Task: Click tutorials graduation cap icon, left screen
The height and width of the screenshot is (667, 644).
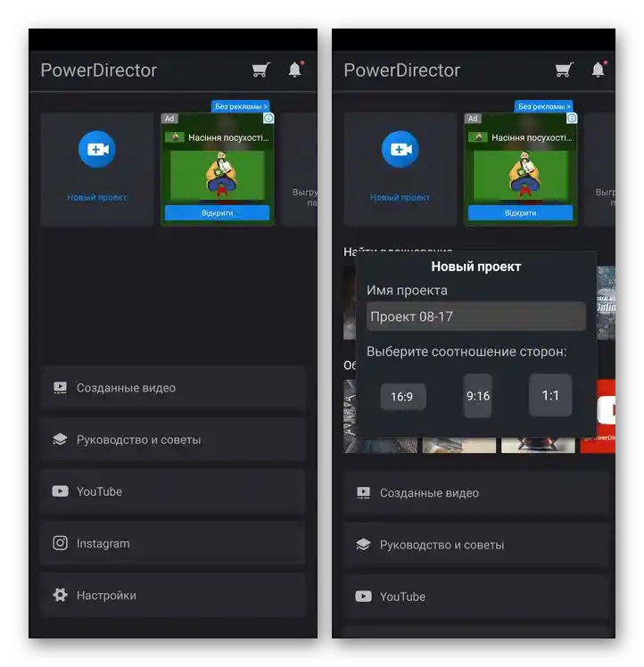Action: coord(60,440)
